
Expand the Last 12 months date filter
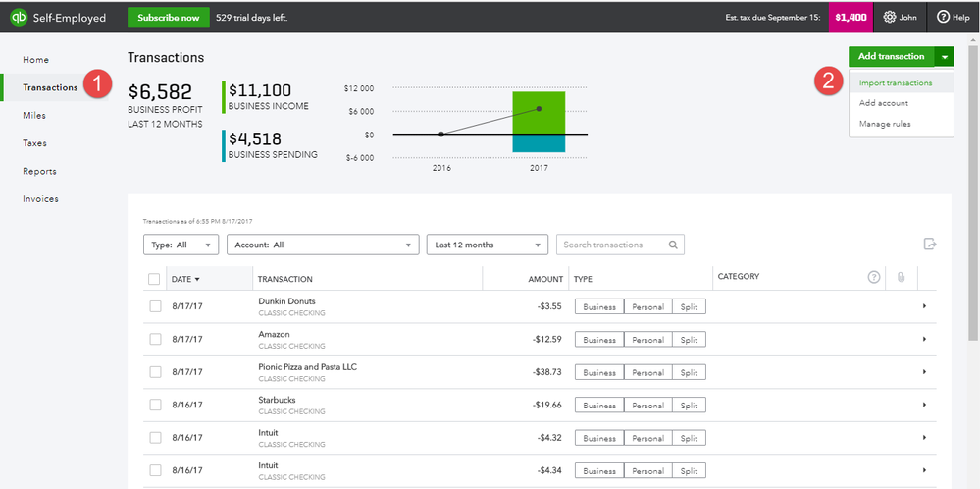pyautogui.click(x=487, y=244)
